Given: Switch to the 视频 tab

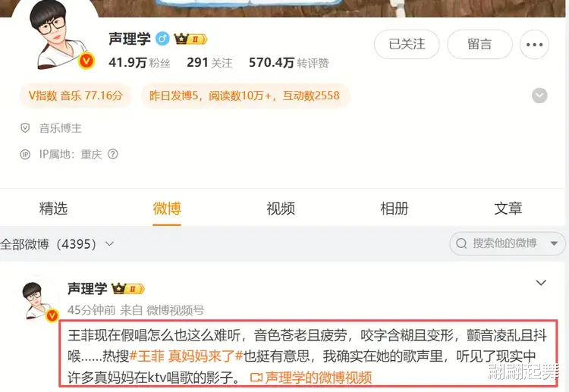Looking at the screenshot, I should click(x=281, y=209).
